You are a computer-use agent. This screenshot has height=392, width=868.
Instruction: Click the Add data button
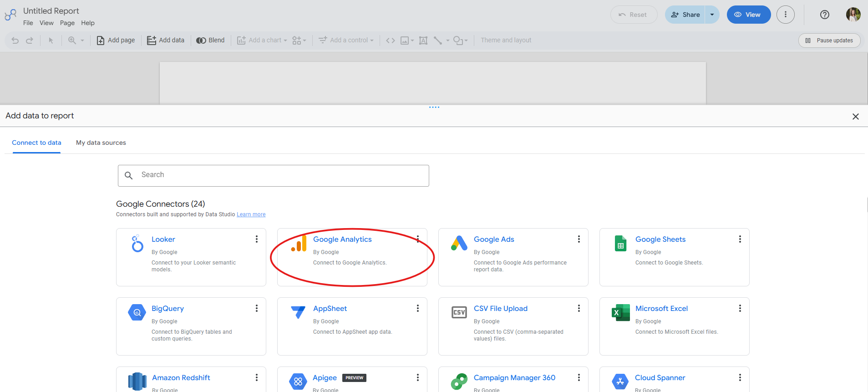[166, 41]
